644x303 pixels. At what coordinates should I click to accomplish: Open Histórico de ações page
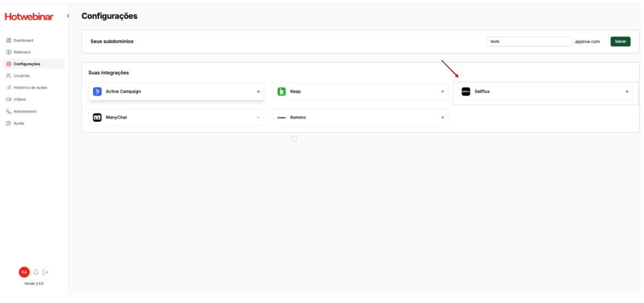point(30,87)
